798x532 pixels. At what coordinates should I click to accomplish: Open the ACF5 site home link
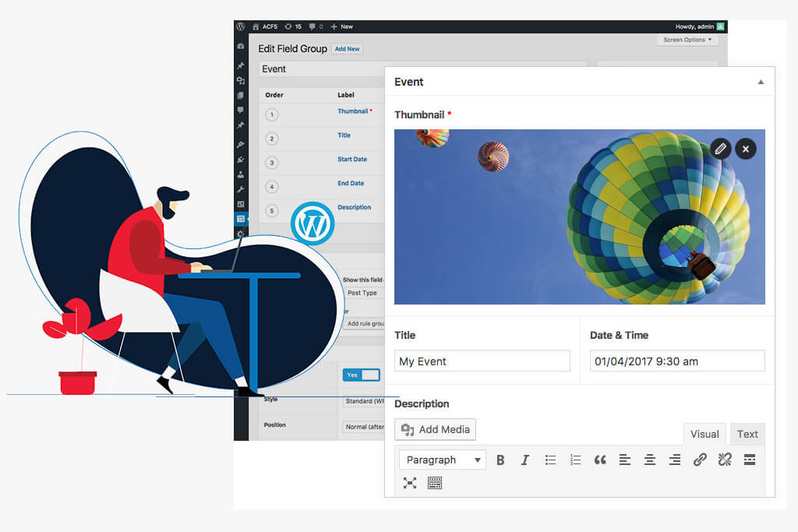point(265,26)
